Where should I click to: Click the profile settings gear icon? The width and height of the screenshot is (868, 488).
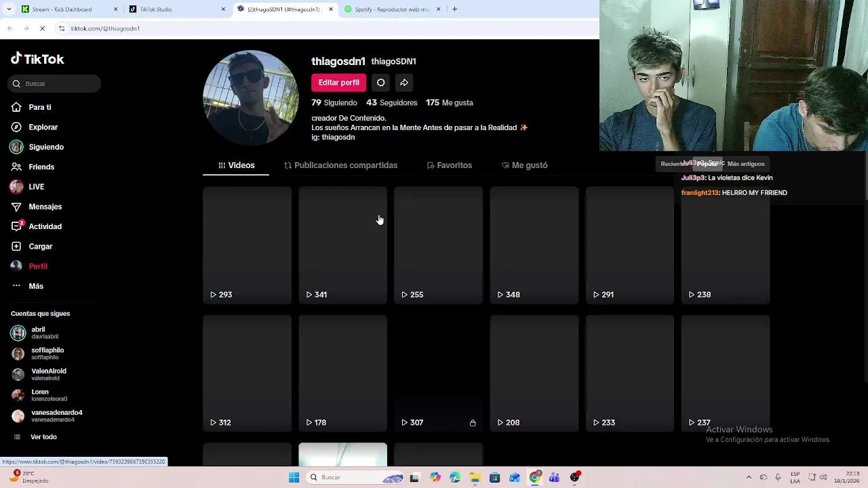pyautogui.click(x=380, y=83)
